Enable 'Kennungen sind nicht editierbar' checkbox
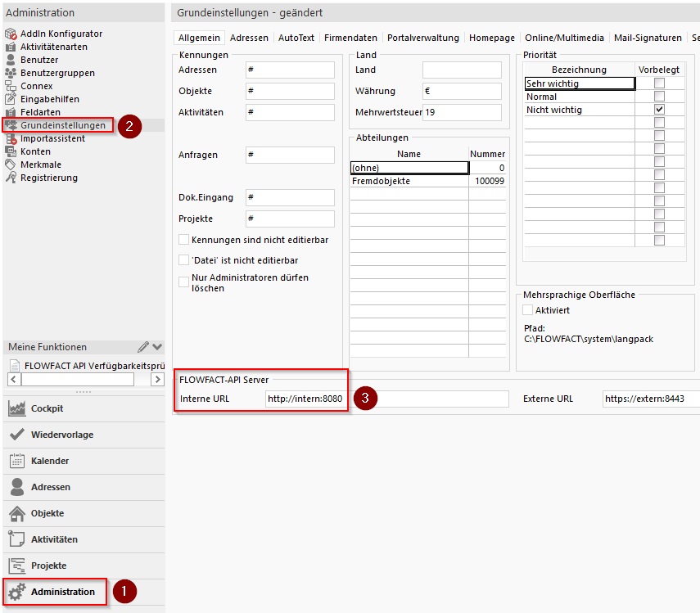This screenshot has width=700, height=613. (183, 240)
